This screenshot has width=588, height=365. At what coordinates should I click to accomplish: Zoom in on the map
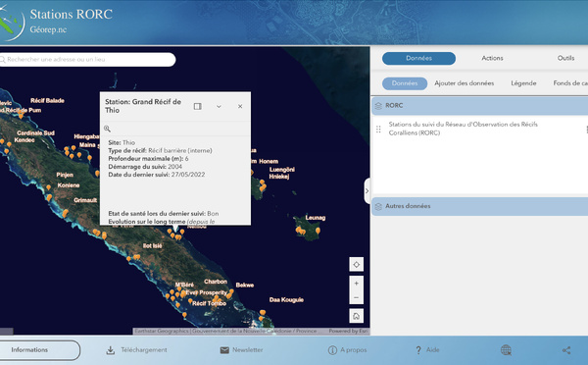pos(357,284)
